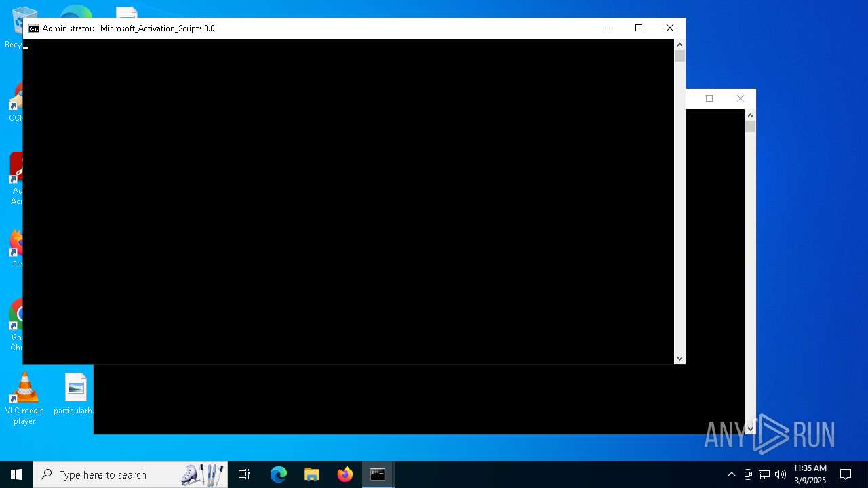Open the clock showing 11:35 AM
This screenshot has height=488, width=868.
[810, 474]
